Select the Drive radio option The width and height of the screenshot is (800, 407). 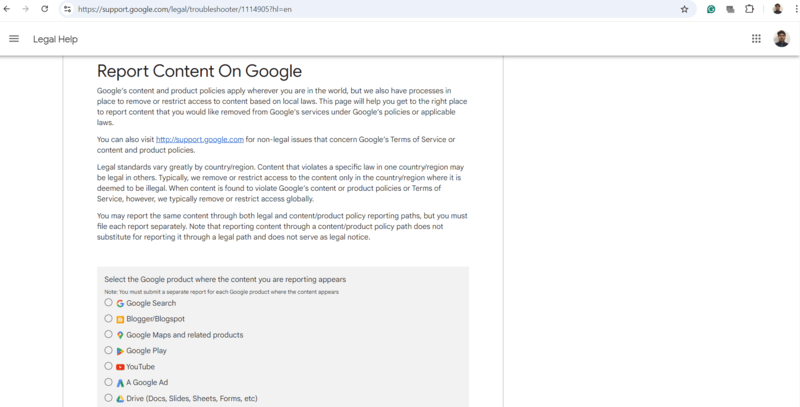108,399
